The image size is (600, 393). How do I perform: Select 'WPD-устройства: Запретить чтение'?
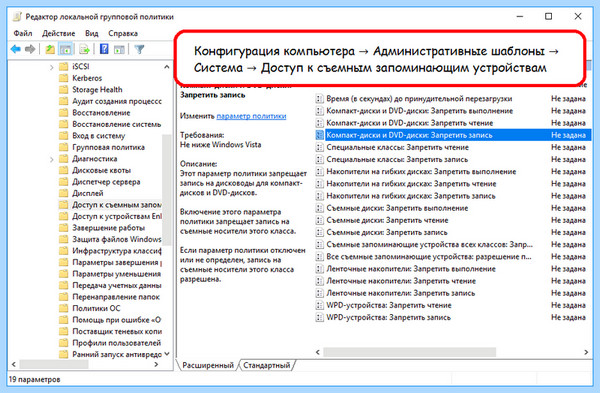coord(389,305)
